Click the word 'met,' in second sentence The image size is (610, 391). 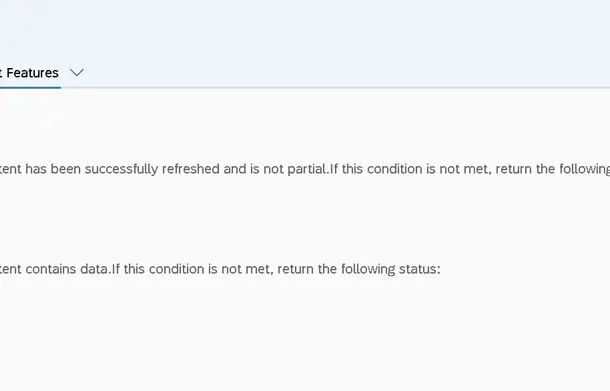259,269
